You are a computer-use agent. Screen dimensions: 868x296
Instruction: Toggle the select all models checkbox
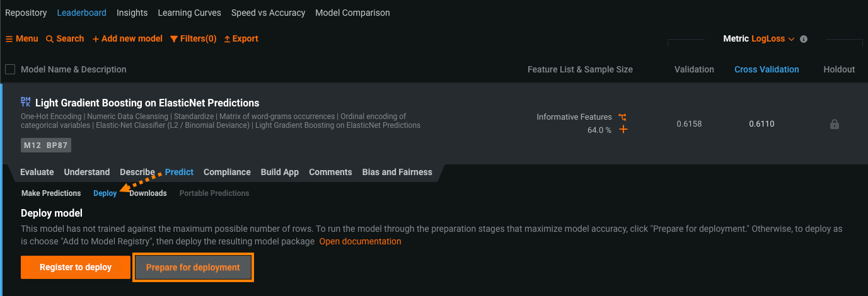(x=10, y=69)
